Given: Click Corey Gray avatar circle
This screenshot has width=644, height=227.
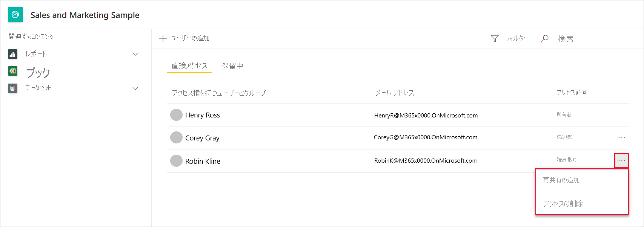Looking at the screenshot, I should point(176,137).
